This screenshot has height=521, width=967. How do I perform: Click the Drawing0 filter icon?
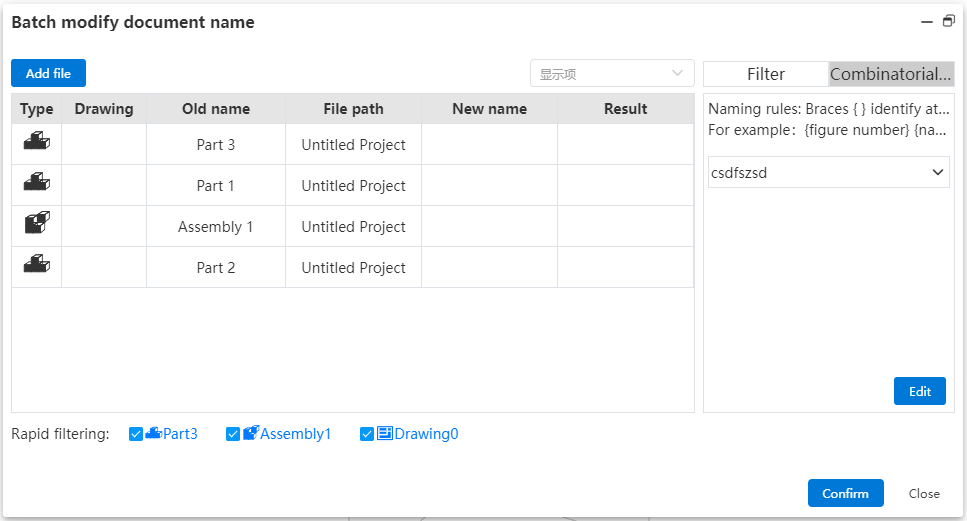[385, 433]
